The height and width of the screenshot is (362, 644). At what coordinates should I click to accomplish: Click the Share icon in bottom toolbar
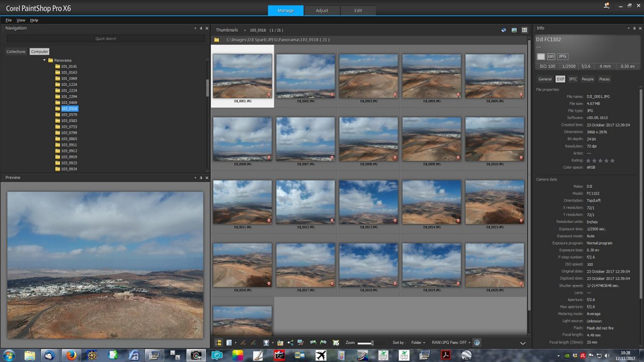tap(290, 342)
